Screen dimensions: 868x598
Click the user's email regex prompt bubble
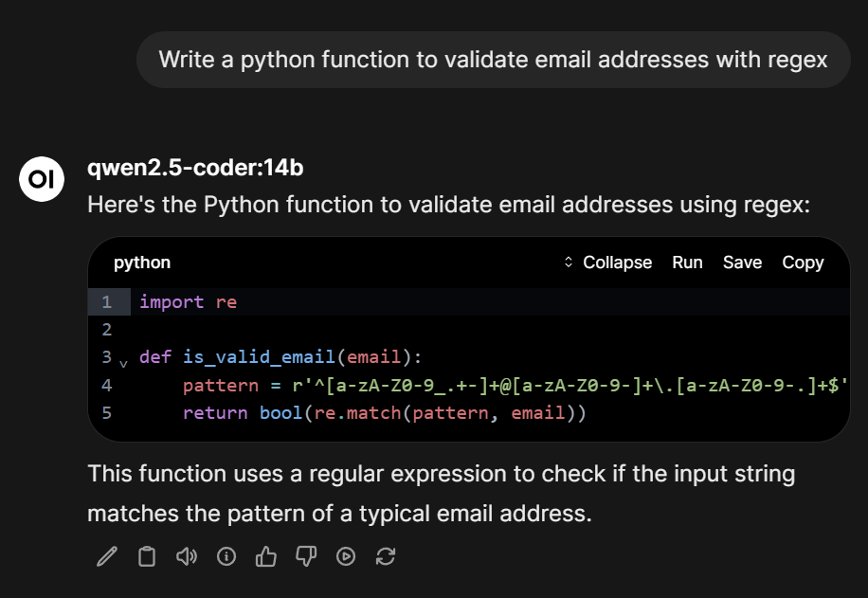pos(493,59)
